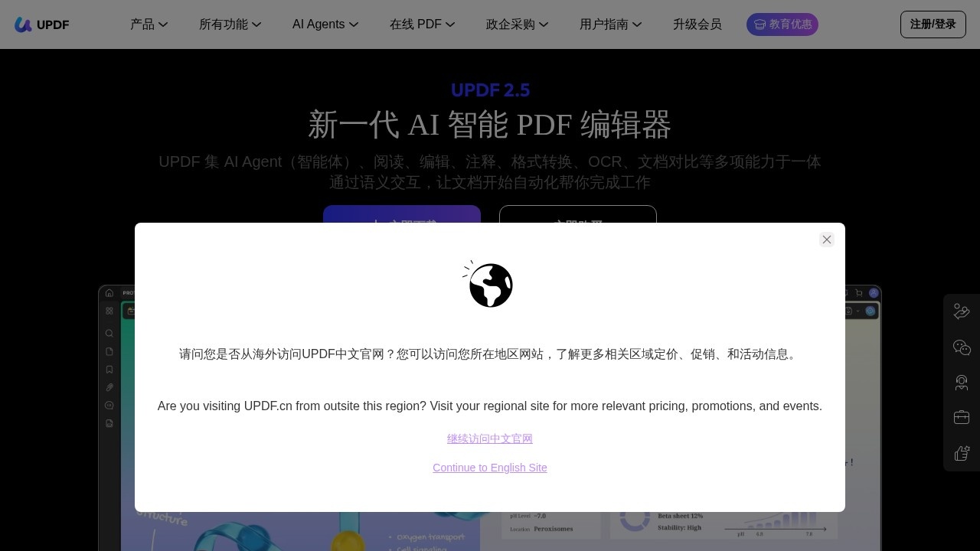Close the regional site dialog

pos(827,240)
